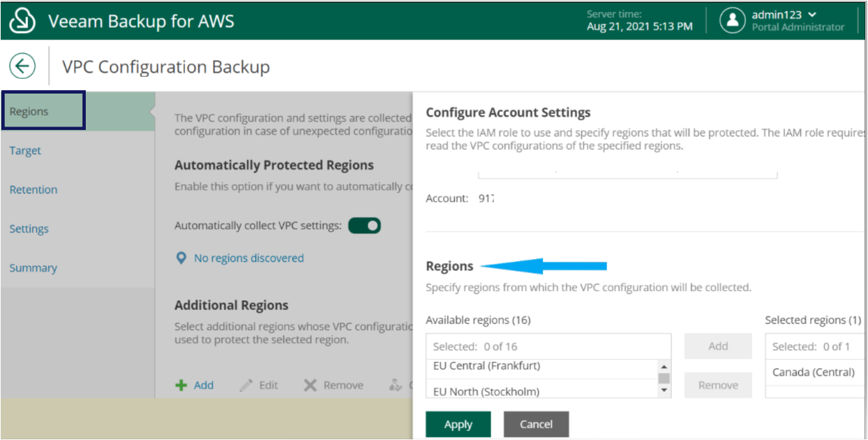
Task: Toggle Automatically collect VPC settings switch
Action: point(364,226)
